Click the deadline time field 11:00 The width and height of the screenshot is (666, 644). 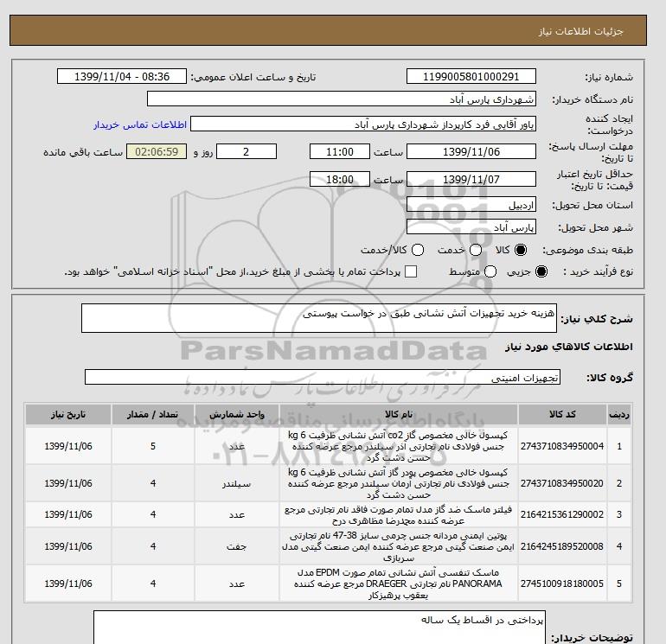340,151
